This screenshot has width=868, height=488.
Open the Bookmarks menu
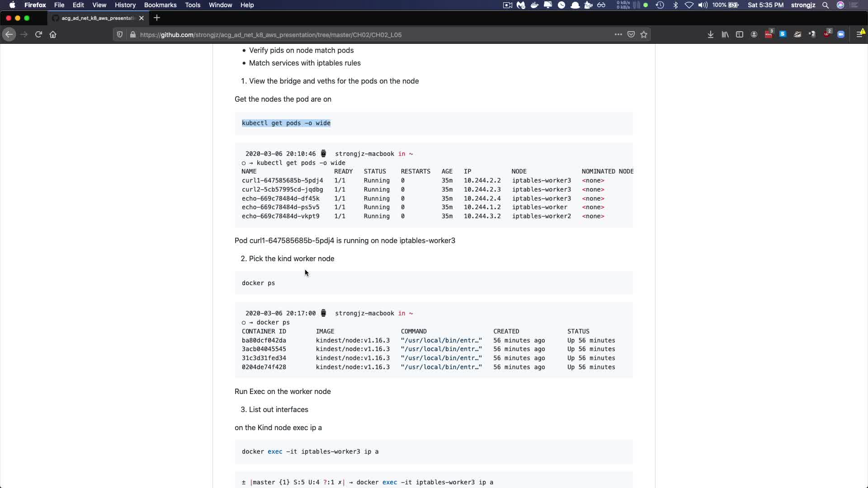click(x=160, y=5)
